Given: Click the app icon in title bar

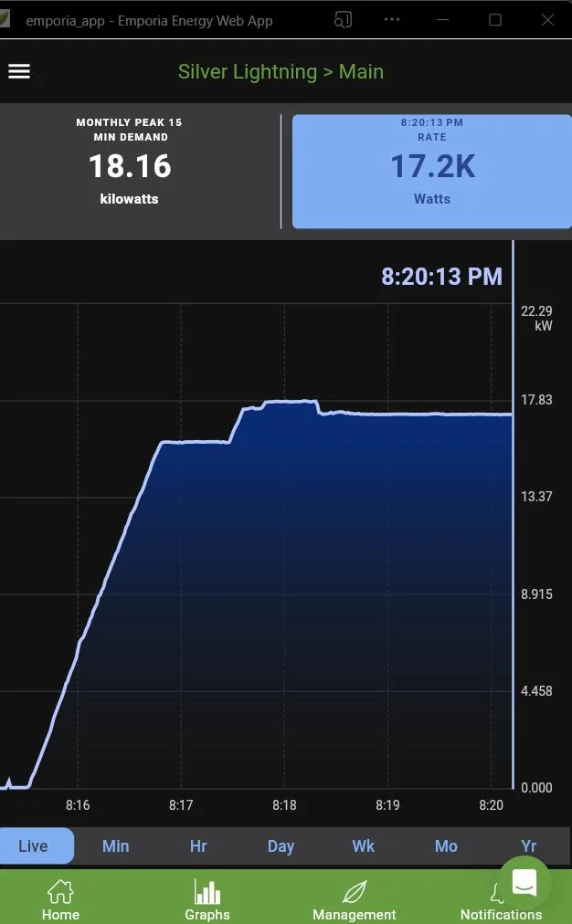Looking at the screenshot, I should (x=5, y=20).
